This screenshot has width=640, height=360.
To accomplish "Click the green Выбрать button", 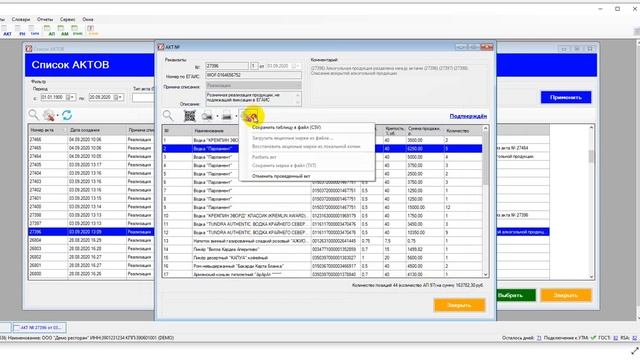I will [516, 295].
